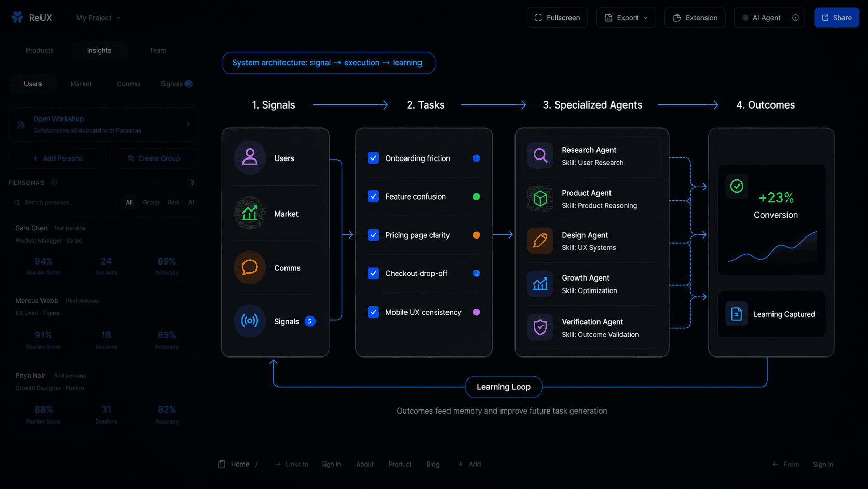
Task: Toggle the Pricing page clarity checkbox
Action: click(373, 235)
